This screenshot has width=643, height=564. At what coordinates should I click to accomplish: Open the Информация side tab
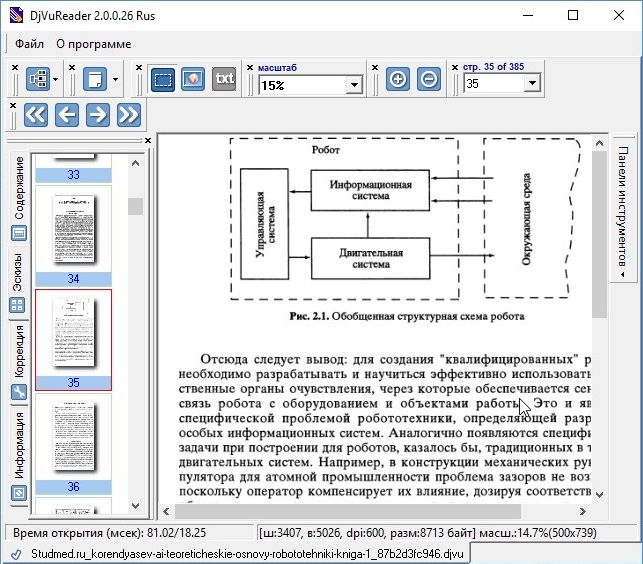[19, 455]
